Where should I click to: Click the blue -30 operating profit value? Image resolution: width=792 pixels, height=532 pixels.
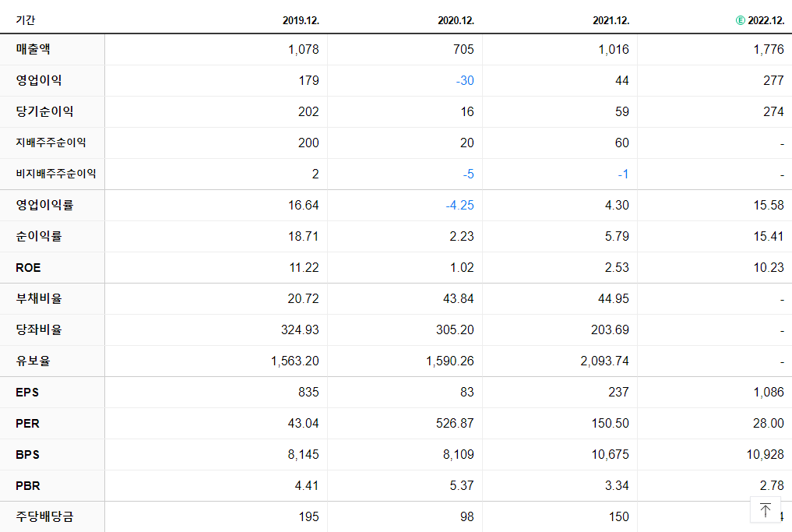tap(465, 81)
